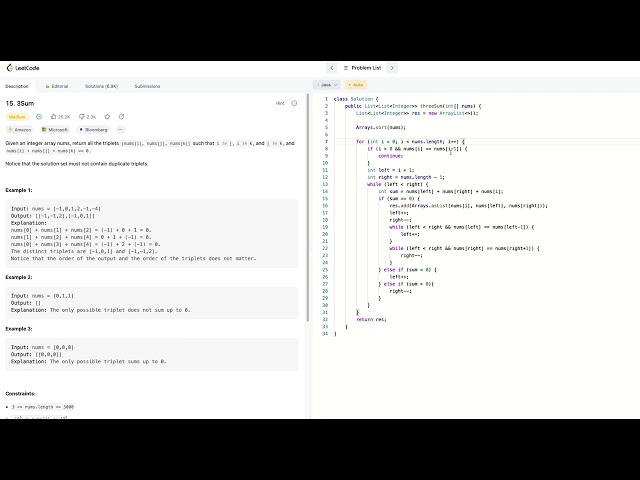The image size is (640, 480).
Task: Click Example 3 output '[[0,0,0]]'
Action: [49, 354]
